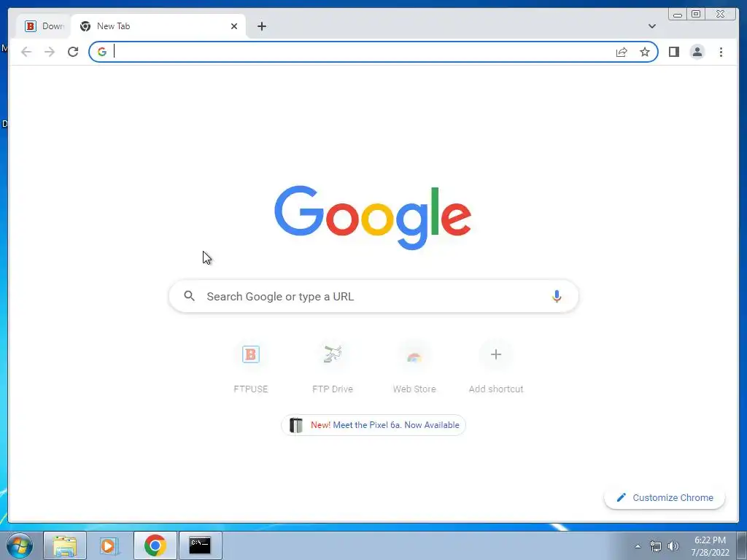747x560 pixels.
Task: Click the Search Google or type a URL box
Action: (373, 296)
